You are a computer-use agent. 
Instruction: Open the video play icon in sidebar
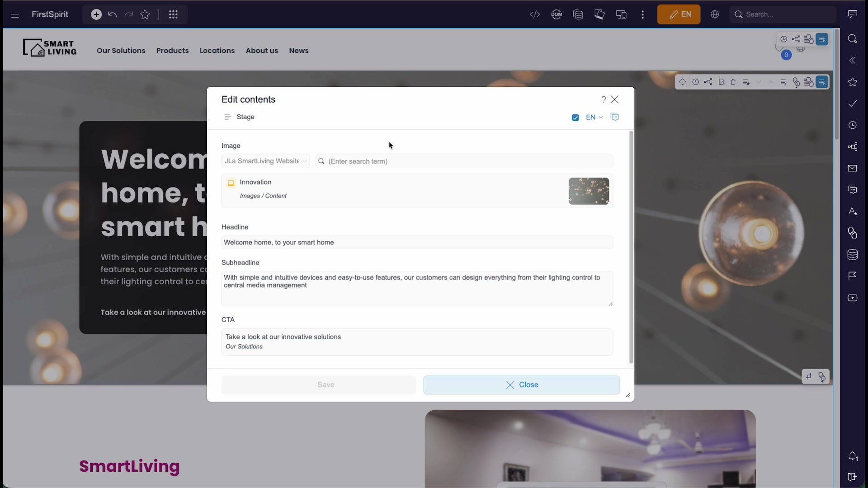pyautogui.click(x=853, y=298)
